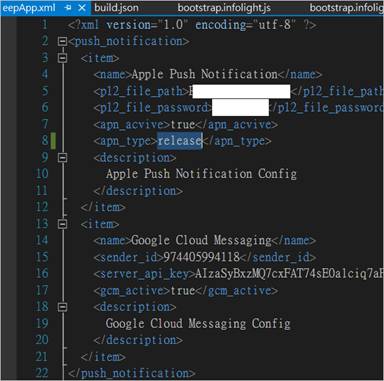The image size is (384, 381).
Task: Click the closing item tag on line 21
Action: [x=103, y=357]
